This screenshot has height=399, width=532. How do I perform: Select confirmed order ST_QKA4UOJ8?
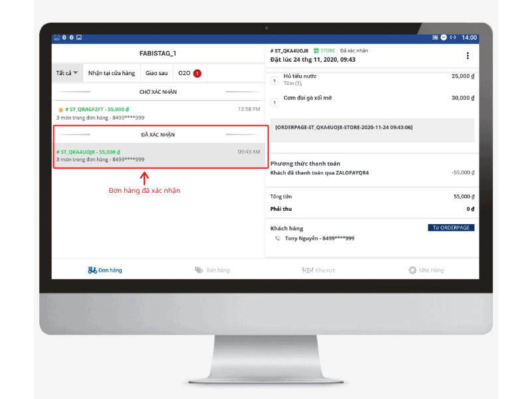tap(160, 156)
